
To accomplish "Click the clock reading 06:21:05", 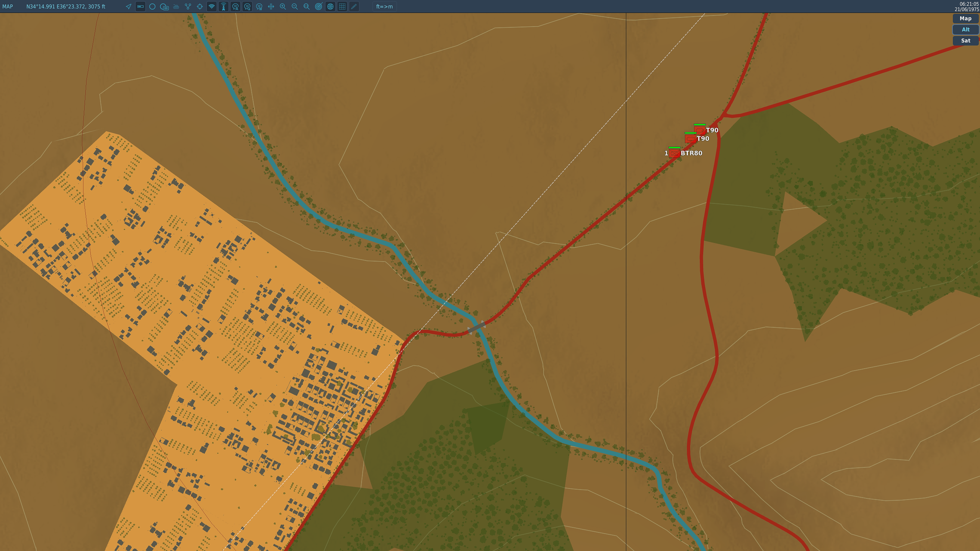I will (969, 4).
